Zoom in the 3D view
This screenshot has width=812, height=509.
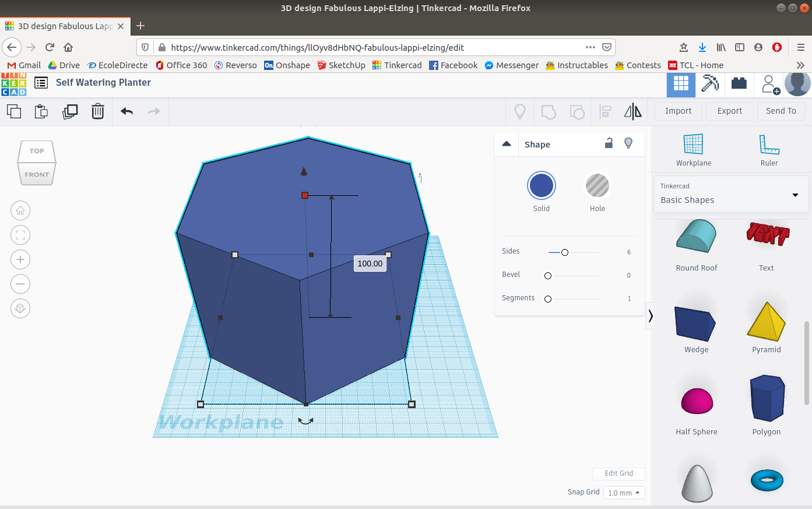(x=20, y=259)
